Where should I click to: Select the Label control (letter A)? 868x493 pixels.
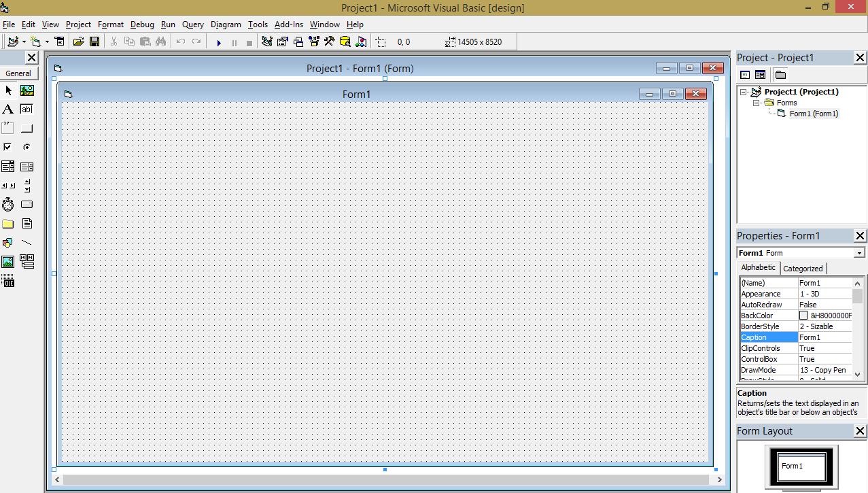pyautogui.click(x=8, y=109)
